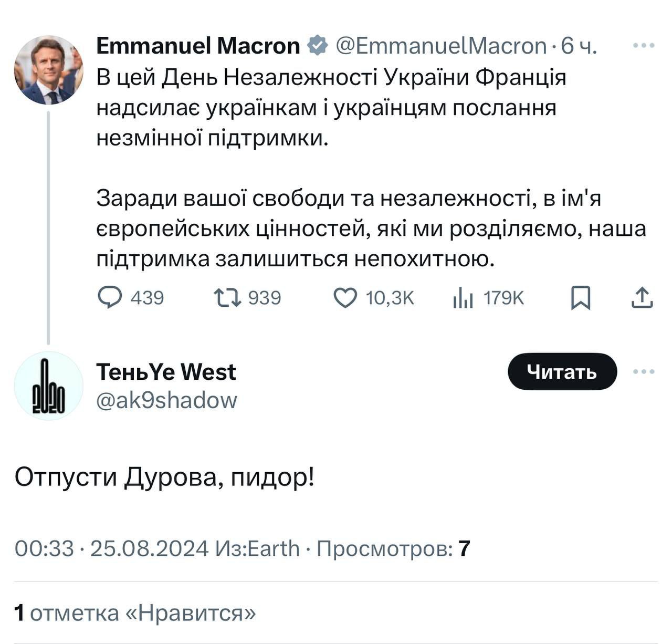View the 1 отметка «Нравится» likes list

(135, 613)
